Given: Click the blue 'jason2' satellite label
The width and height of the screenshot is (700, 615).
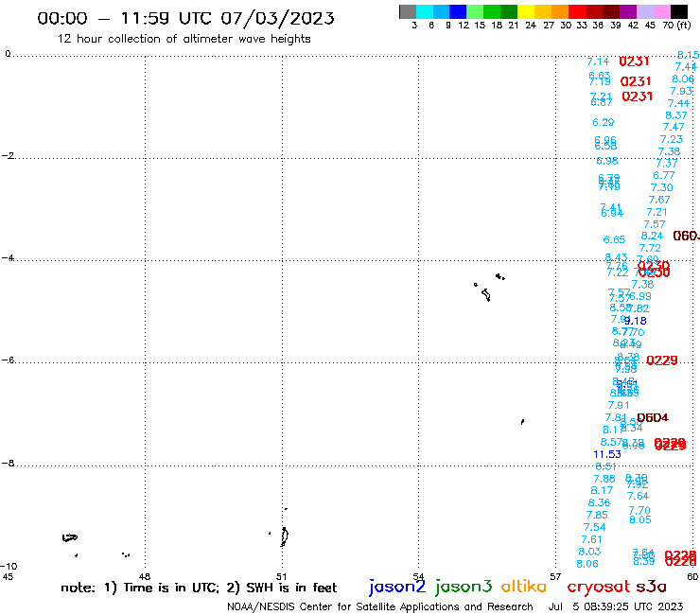Looking at the screenshot, I should [397, 587].
